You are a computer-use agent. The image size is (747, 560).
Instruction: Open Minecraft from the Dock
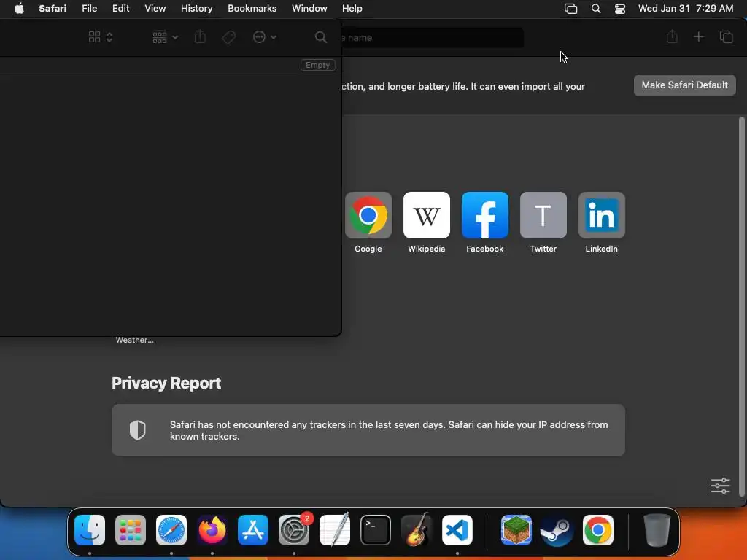pos(516,530)
